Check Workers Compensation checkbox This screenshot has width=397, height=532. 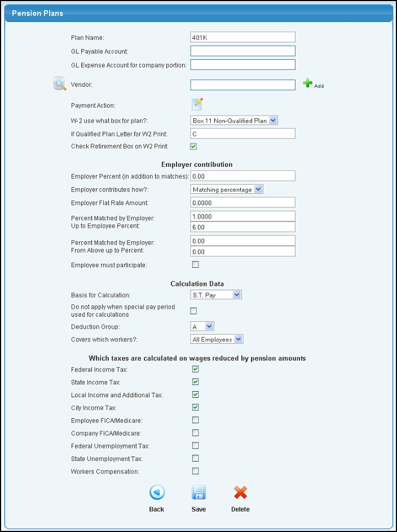pos(195,471)
